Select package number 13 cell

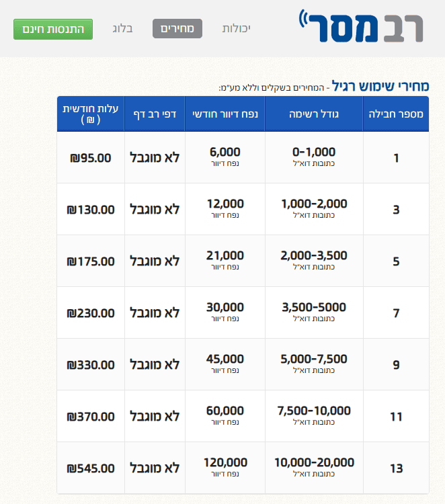tap(396, 468)
